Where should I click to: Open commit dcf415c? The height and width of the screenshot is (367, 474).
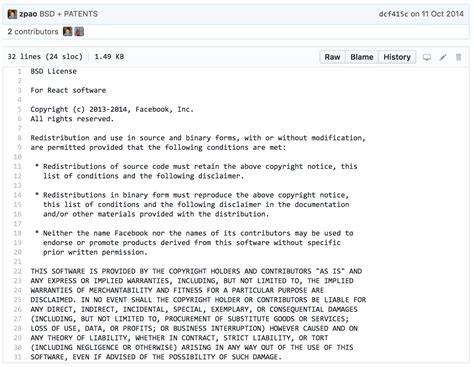393,14
